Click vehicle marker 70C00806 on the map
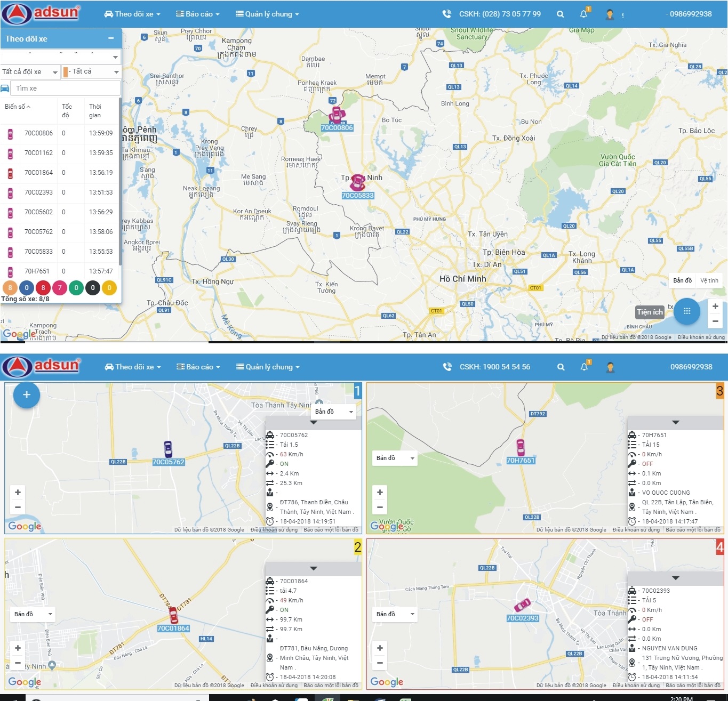The width and height of the screenshot is (728, 701). 337,115
